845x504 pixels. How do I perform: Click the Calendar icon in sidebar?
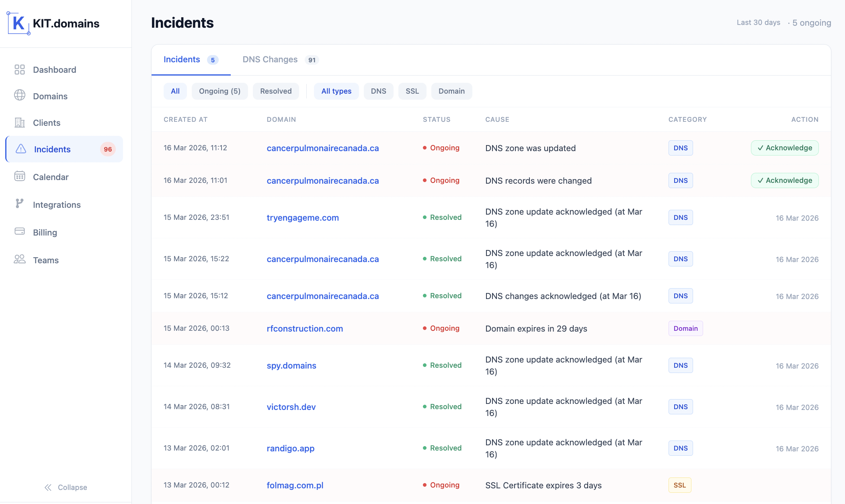20,176
